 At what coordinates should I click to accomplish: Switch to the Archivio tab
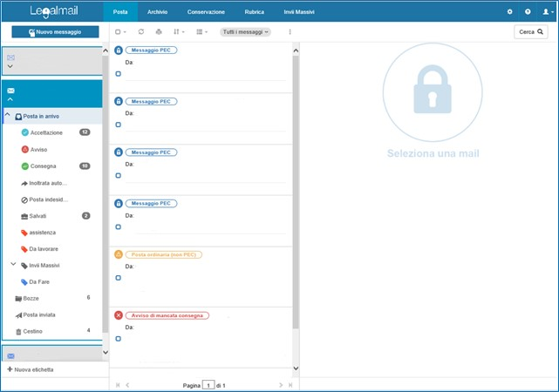158,12
